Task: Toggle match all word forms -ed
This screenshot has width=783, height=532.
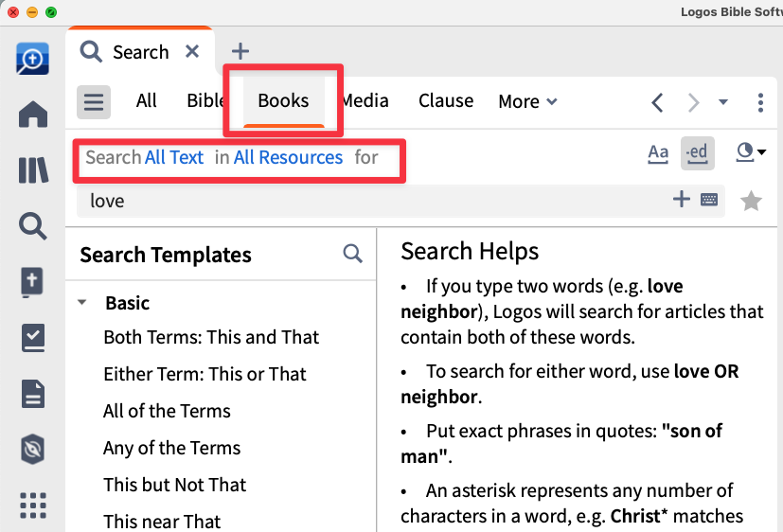Action: click(698, 153)
